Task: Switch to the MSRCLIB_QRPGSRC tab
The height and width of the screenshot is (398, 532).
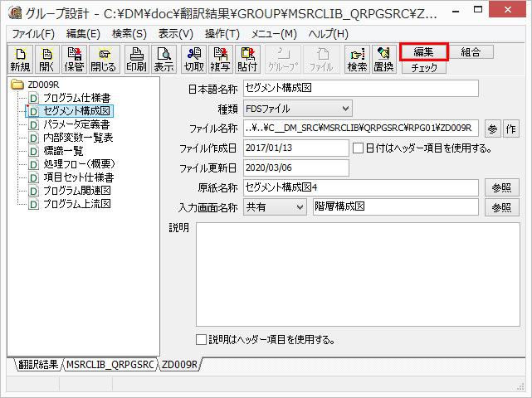Action: coord(110,365)
